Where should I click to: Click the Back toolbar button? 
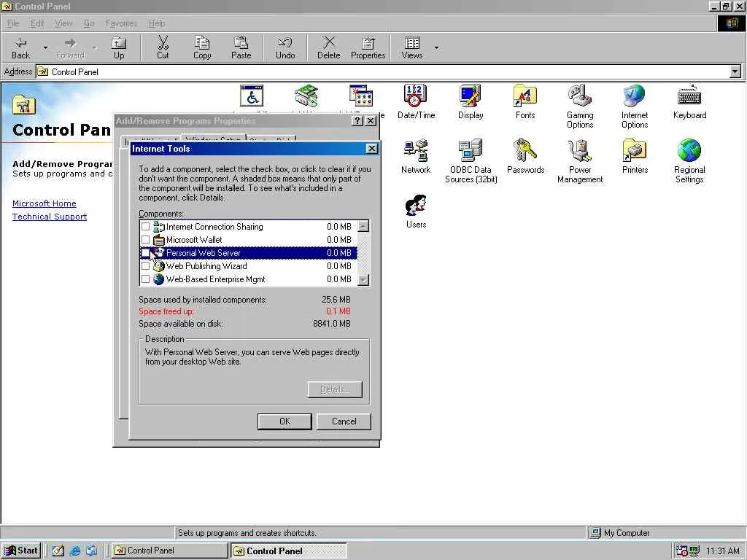pos(21,48)
